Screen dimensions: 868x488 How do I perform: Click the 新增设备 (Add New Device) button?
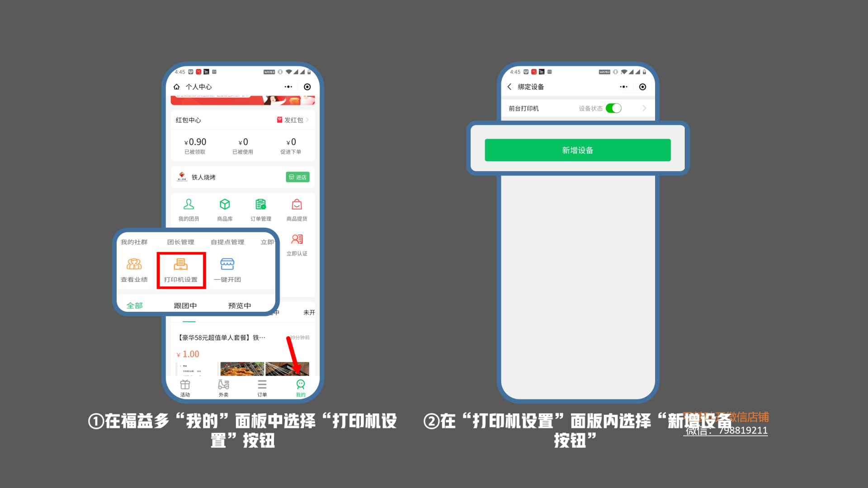577,150
